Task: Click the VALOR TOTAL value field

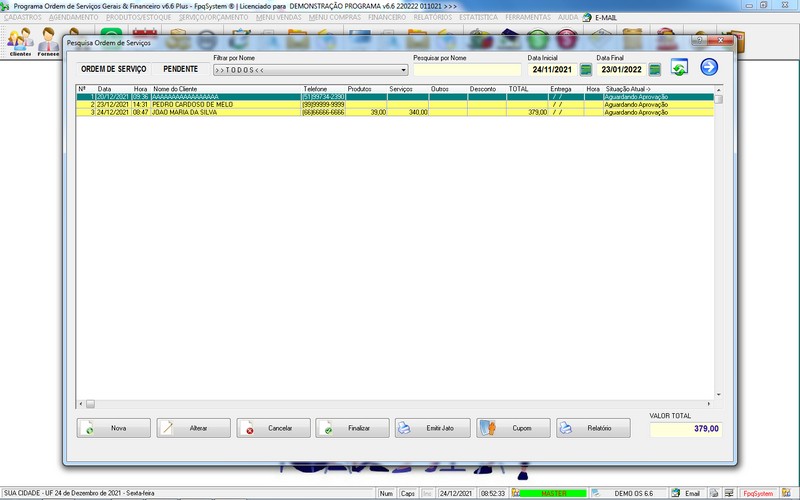Action: point(685,429)
